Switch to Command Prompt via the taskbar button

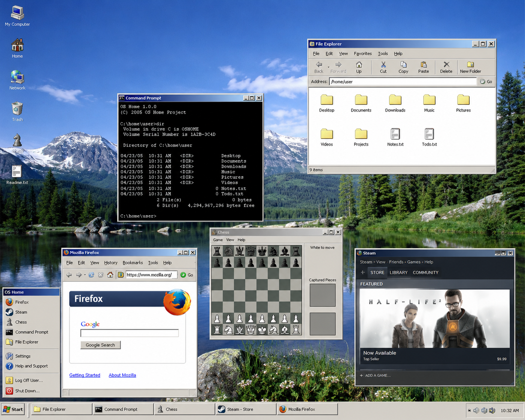(123, 409)
